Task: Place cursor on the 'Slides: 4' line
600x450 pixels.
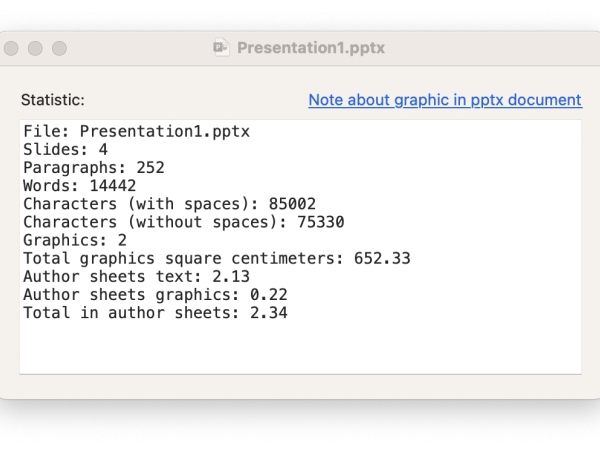Action: [66, 149]
